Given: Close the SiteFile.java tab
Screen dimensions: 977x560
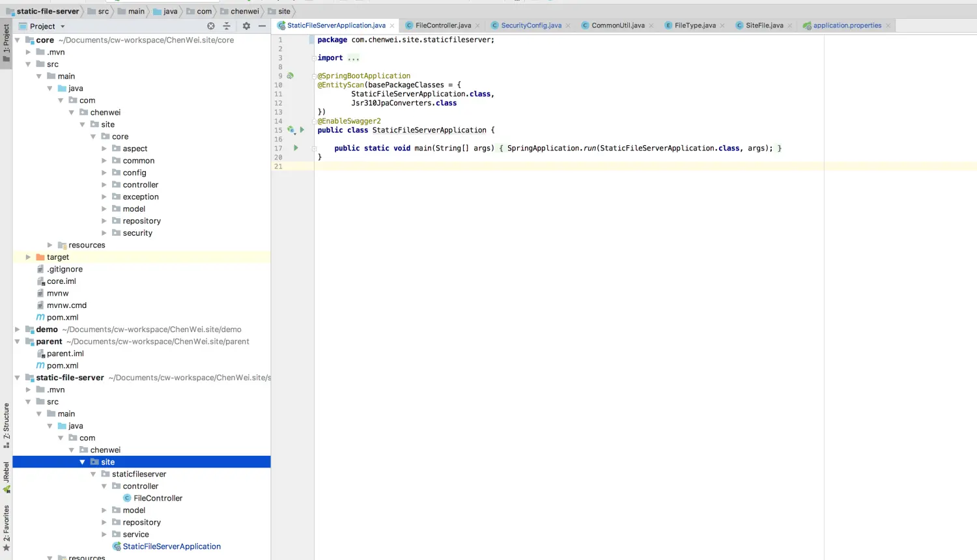Looking at the screenshot, I should click(x=790, y=26).
